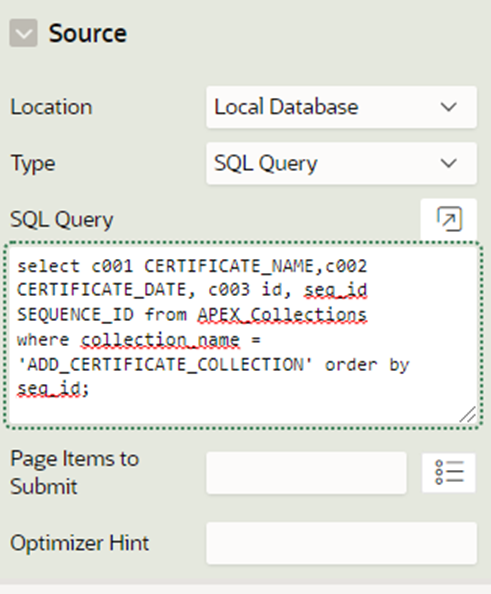Click the Location field label
491x594 pixels.
pos(51,107)
